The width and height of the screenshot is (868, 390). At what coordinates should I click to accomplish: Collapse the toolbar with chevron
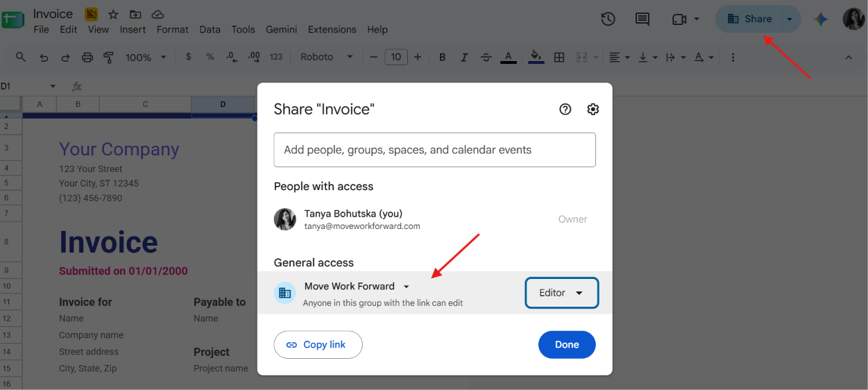849,58
